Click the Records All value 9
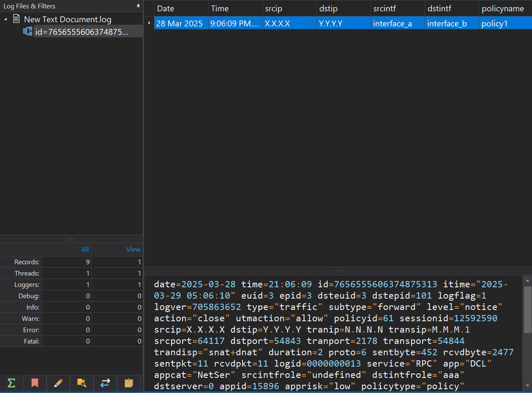This screenshot has width=532, height=393. tap(87, 262)
